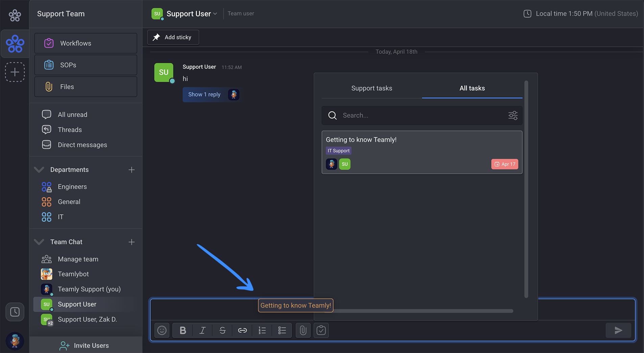Collapse the Team Chat section
This screenshot has height=353, width=644.
[x=39, y=242]
